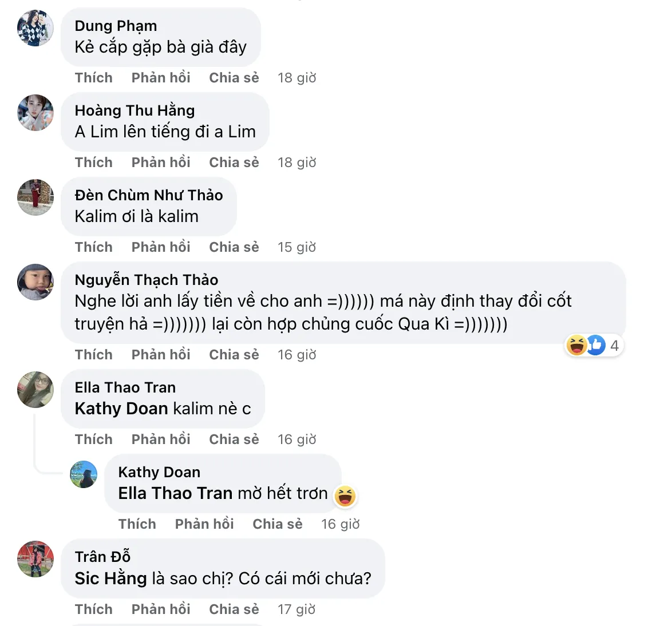Click Dung Phạm's profile avatar
Screen dimensions: 672x626
pyautogui.click(x=35, y=28)
